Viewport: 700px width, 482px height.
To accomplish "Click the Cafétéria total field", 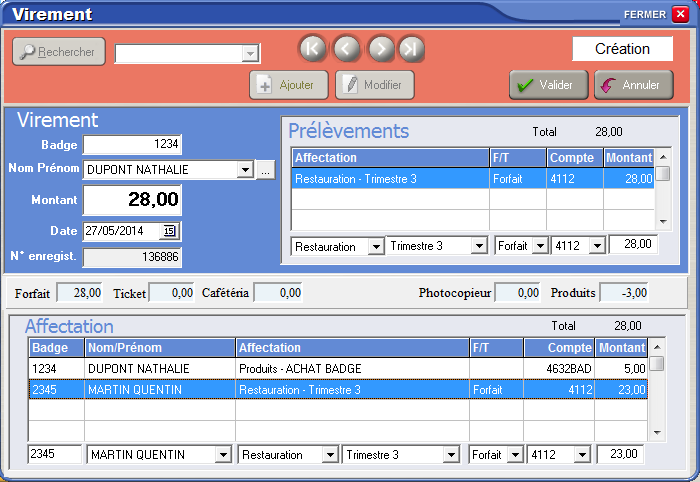I will coord(278,293).
